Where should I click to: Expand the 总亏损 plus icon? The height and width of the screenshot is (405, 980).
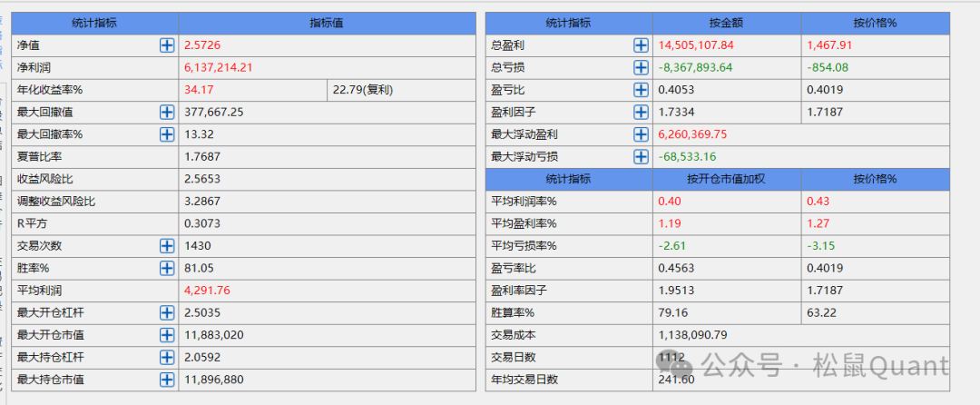(x=641, y=67)
